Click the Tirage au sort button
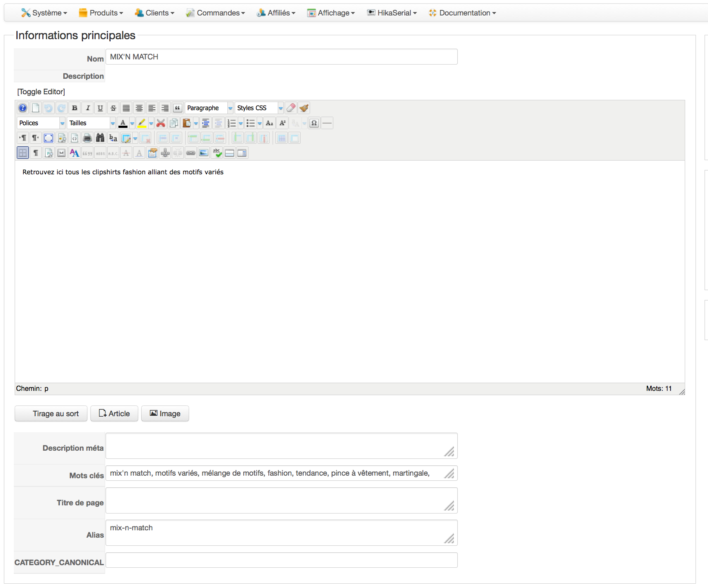The width and height of the screenshot is (708, 588). click(x=51, y=414)
